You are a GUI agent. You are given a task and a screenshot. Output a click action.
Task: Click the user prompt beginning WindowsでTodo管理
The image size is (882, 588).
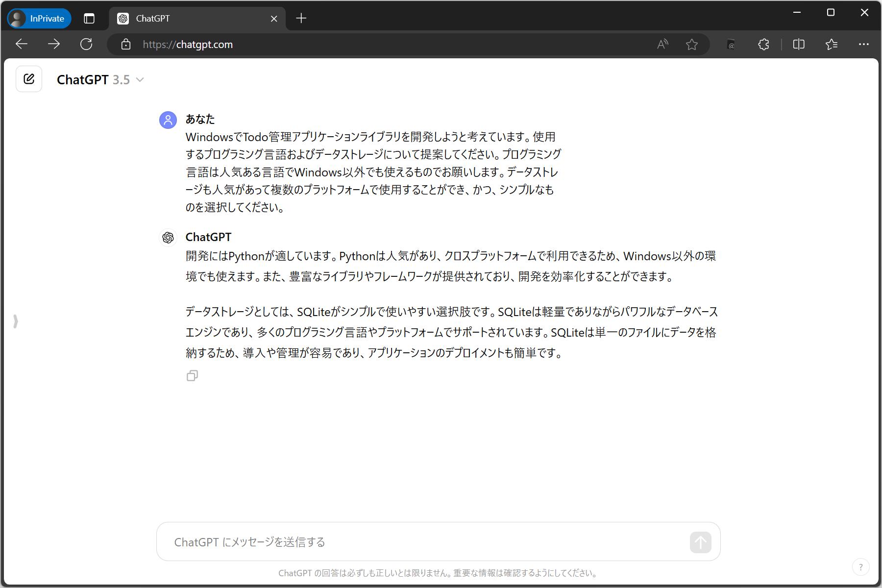click(x=373, y=172)
